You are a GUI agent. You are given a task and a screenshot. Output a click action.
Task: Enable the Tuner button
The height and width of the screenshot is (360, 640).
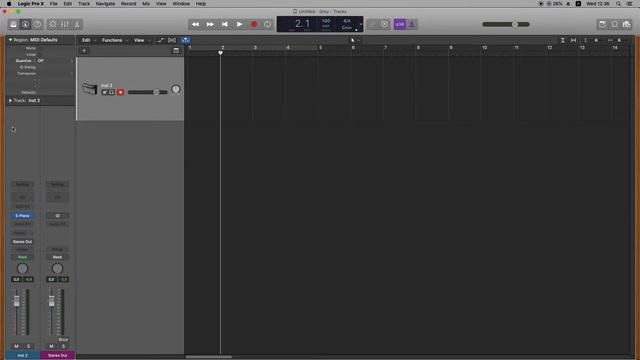[373, 24]
